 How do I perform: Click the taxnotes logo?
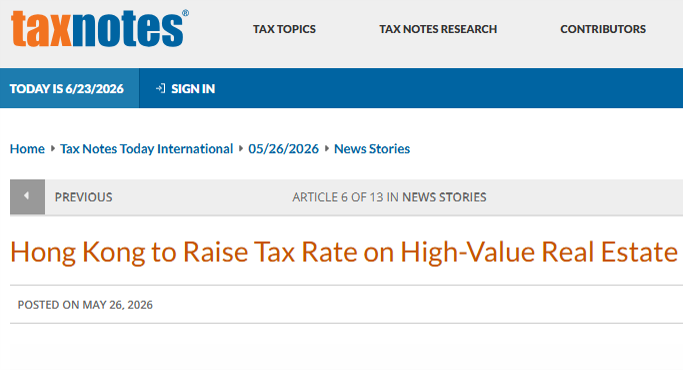pyautogui.click(x=100, y=28)
